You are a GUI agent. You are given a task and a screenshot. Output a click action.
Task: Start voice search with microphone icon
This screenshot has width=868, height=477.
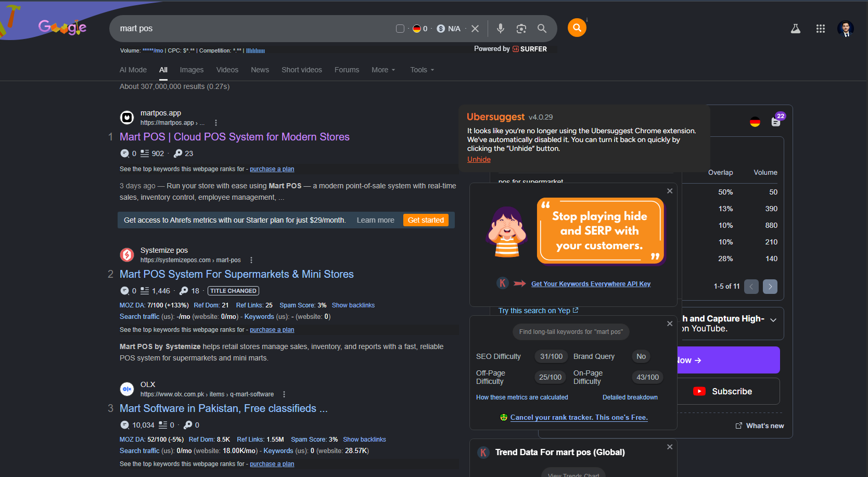[x=501, y=29]
